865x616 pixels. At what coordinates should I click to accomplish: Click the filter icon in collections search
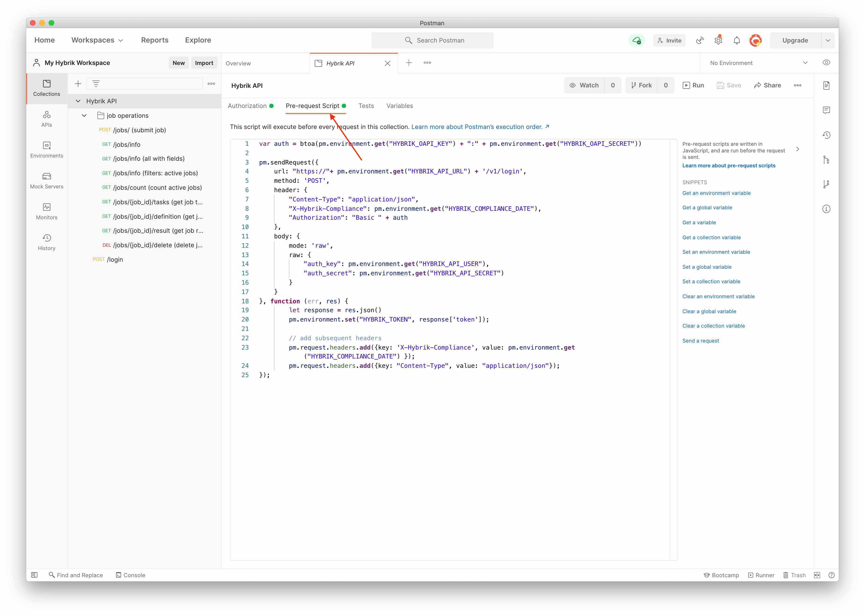pos(96,83)
